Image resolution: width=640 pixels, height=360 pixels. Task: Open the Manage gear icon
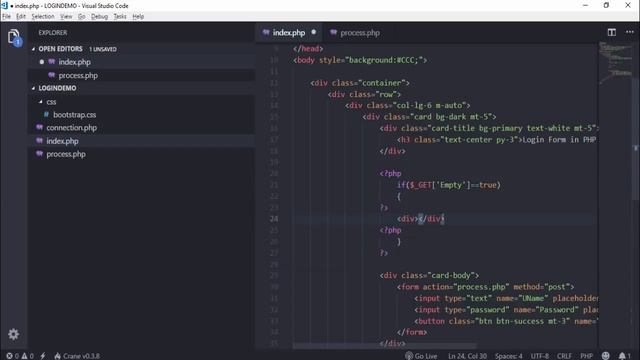[x=13, y=334]
